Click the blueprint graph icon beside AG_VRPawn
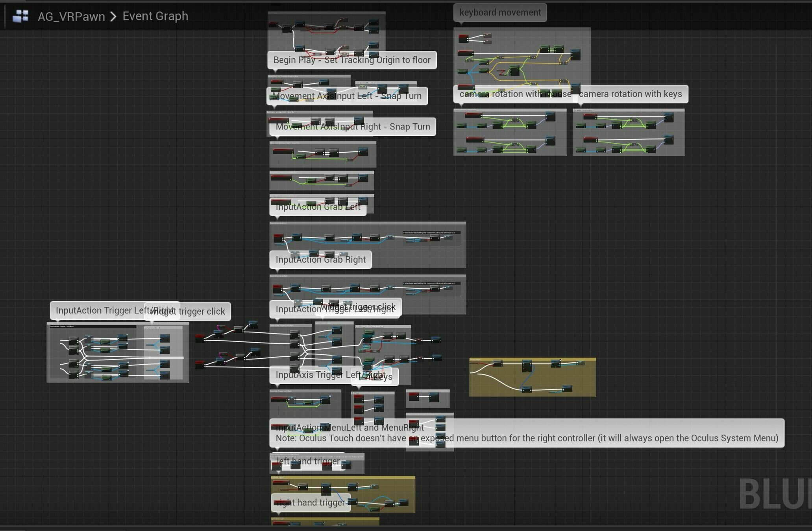Viewport: 812px width, 531px height. point(20,16)
